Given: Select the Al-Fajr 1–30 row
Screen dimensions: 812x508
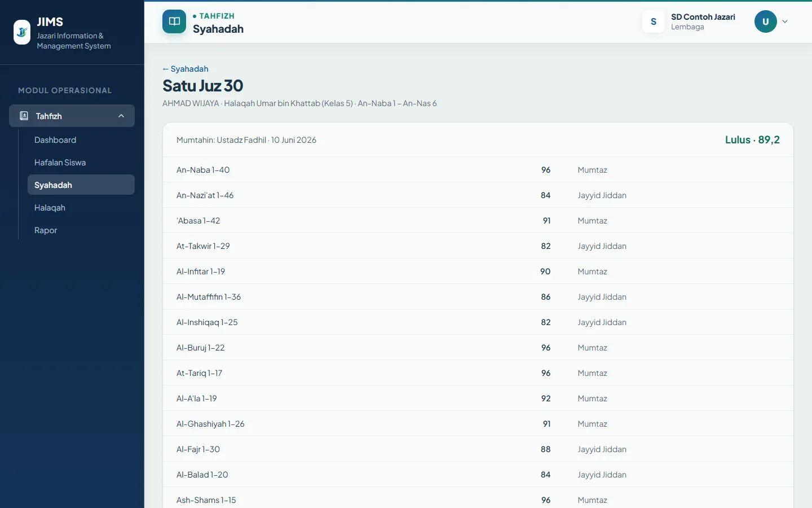Looking at the screenshot, I should (478, 449).
